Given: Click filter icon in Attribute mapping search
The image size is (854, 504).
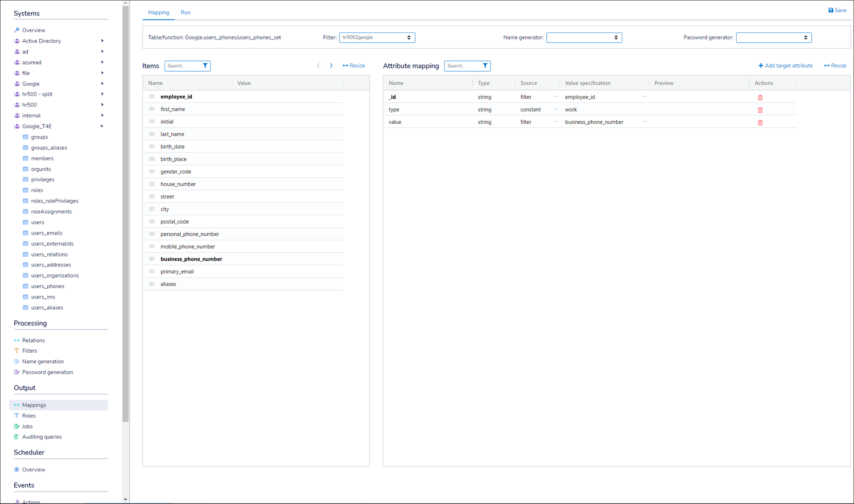Looking at the screenshot, I should point(485,66).
